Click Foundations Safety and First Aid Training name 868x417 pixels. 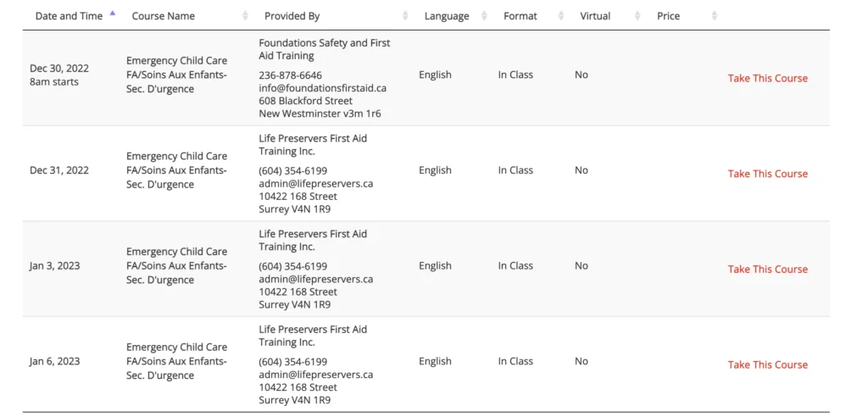[x=325, y=49]
